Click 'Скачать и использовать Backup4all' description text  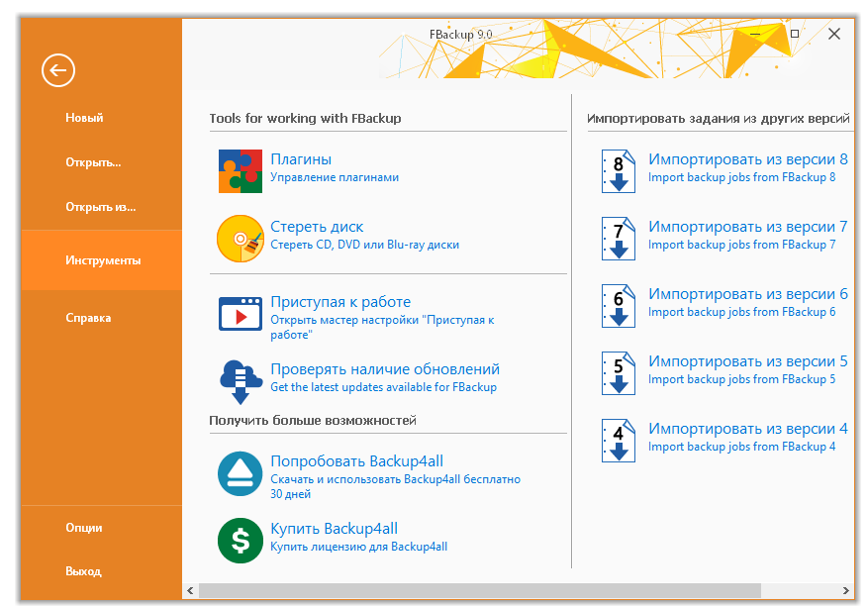[395, 486]
